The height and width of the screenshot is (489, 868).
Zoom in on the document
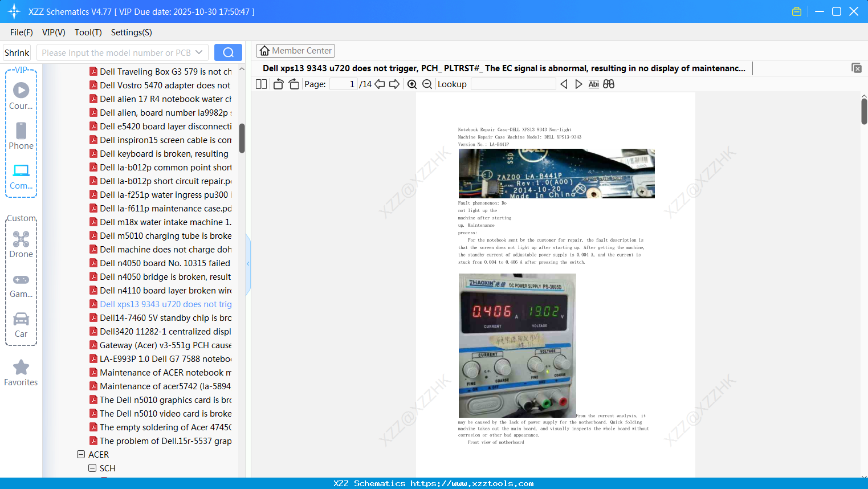412,84
